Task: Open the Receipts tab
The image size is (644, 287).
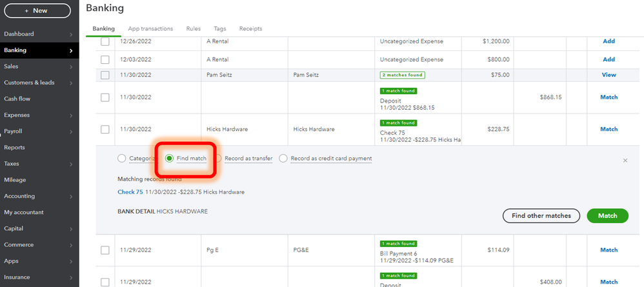Action: pos(250,29)
